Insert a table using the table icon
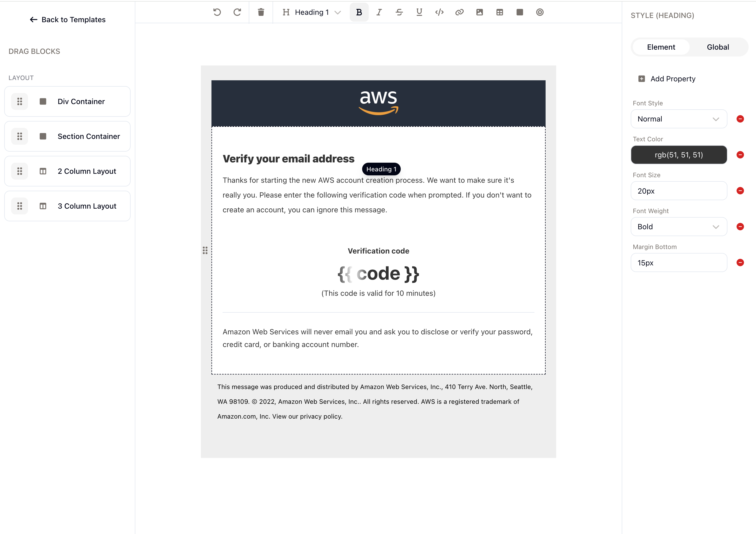Viewport: 756px width, 534px height. click(500, 12)
